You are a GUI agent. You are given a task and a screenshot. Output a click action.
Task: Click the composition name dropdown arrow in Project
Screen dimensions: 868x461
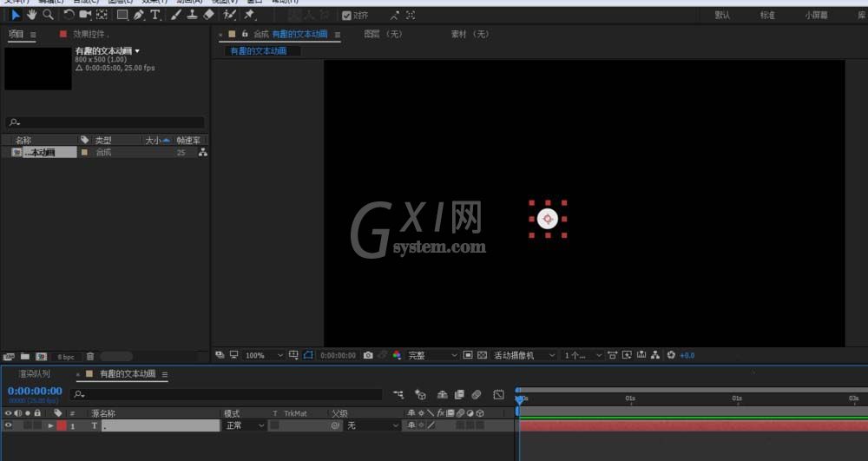pyautogui.click(x=137, y=51)
